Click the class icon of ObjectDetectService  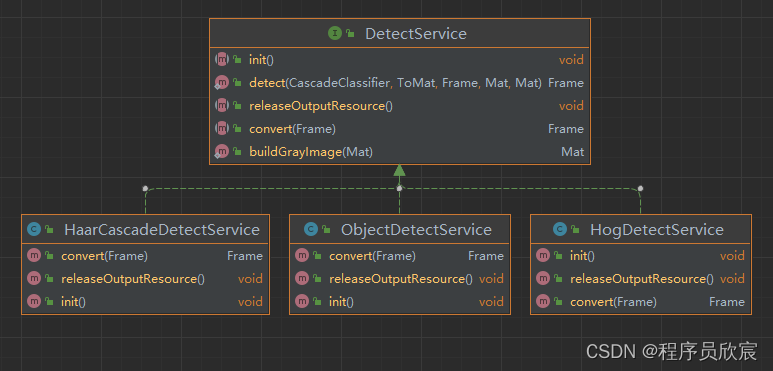[311, 229]
